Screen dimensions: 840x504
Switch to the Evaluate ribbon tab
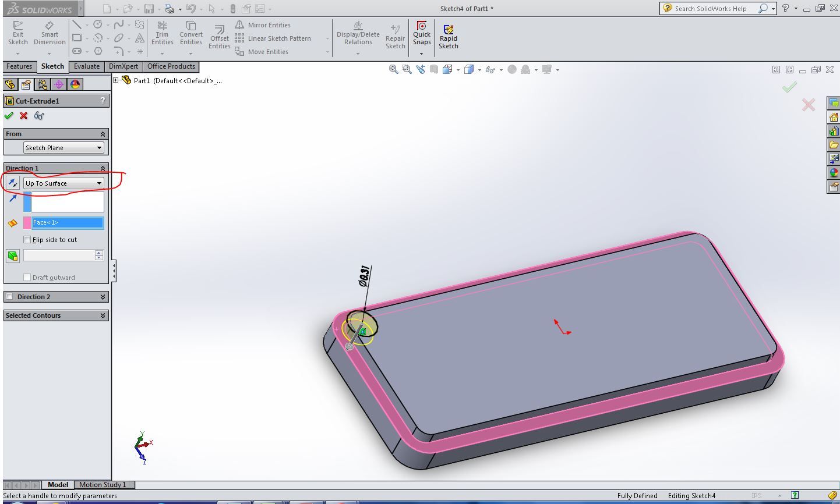tap(86, 66)
